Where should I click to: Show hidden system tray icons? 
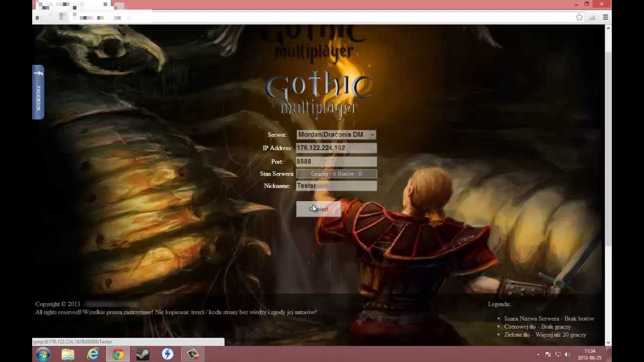point(538,354)
